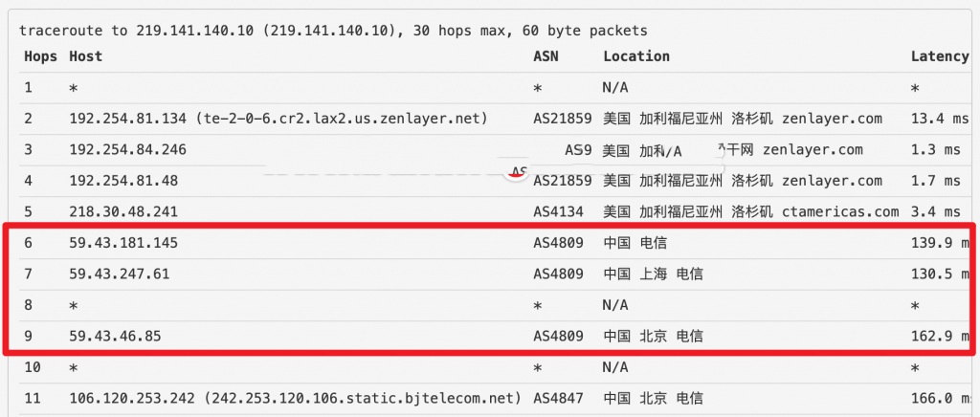Click the host 192.254.81.48
The height and width of the screenshot is (417, 980).
124,181
